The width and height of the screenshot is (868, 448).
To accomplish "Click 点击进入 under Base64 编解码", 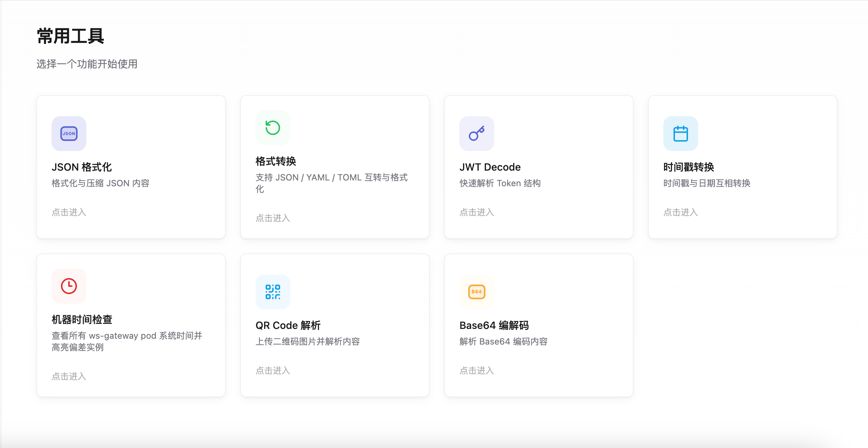I will pos(477,371).
